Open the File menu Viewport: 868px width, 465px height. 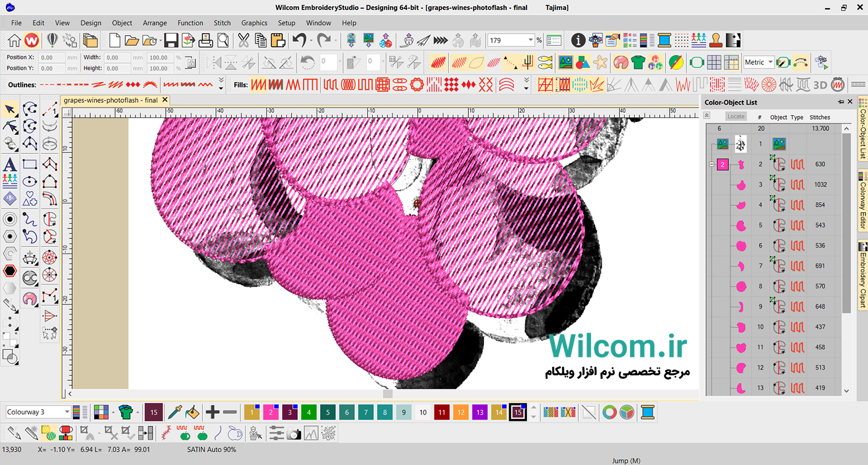[x=16, y=23]
